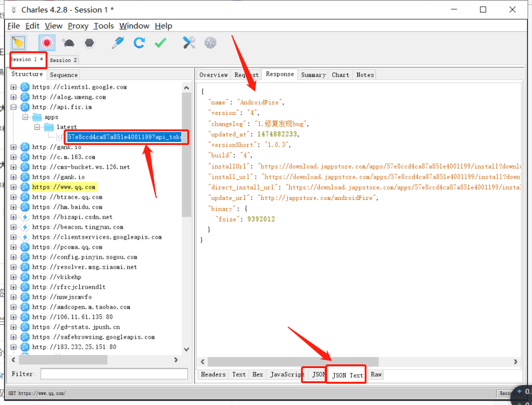The image size is (532, 405).
Task: Expand the http://c.m.163.com node
Action: pyautogui.click(x=13, y=157)
